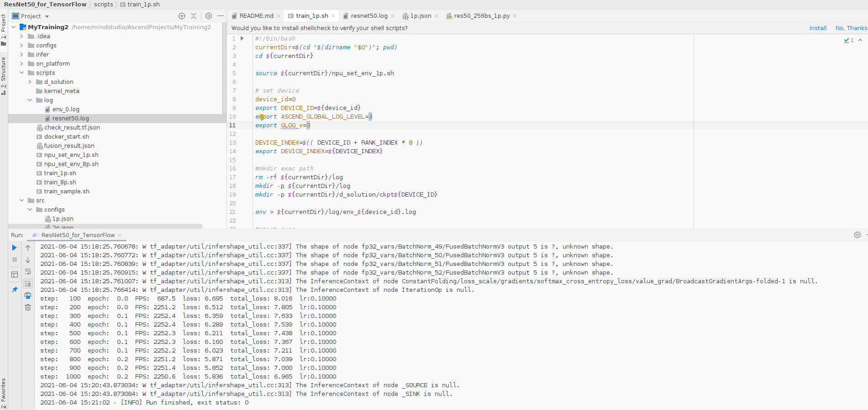Select kernel_meta folder
This screenshot has height=410, width=868.
[62, 91]
